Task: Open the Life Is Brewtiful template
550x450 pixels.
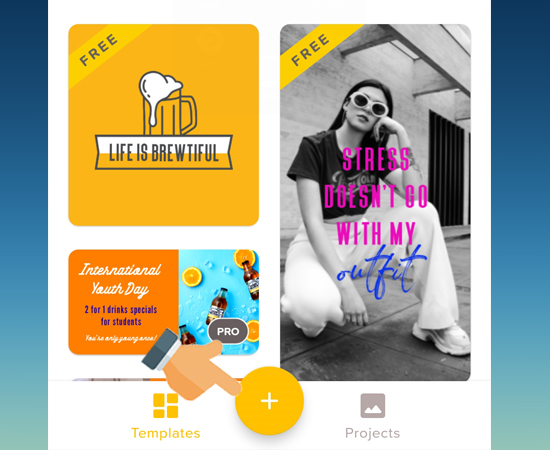Action: tap(164, 125)
